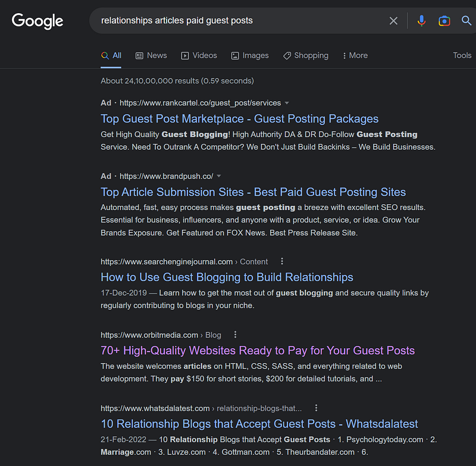
Task: Click the searchenginejournal.com URL breadcrumb
Action: pos(184,262)
